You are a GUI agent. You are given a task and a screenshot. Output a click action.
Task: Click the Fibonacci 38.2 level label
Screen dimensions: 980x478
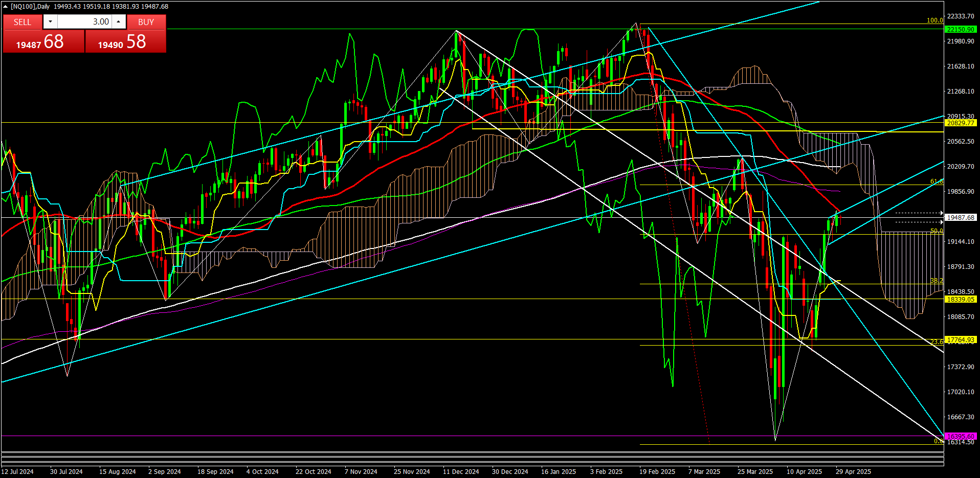tap(936, 281)
